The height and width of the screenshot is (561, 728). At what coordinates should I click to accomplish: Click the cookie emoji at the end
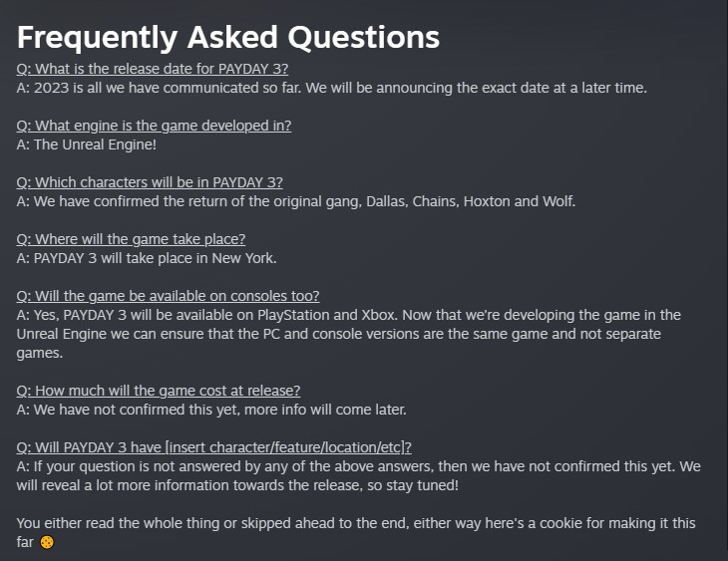[46, 542]
